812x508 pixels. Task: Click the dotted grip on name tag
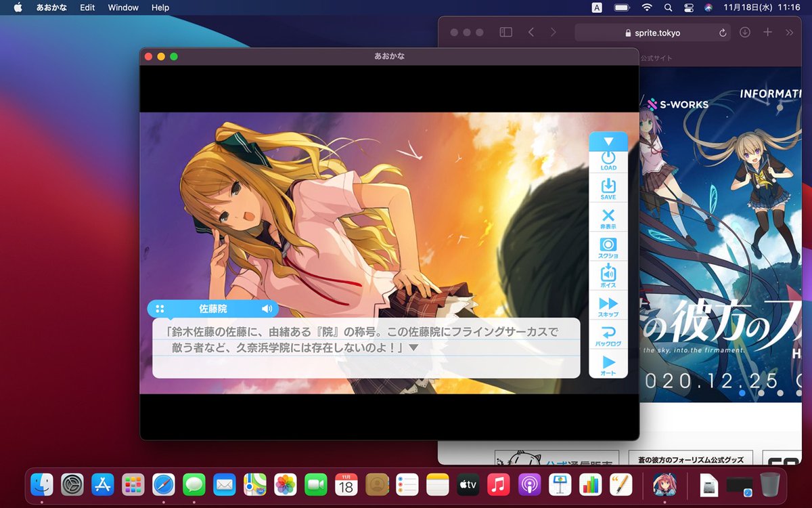pos(160,309)
